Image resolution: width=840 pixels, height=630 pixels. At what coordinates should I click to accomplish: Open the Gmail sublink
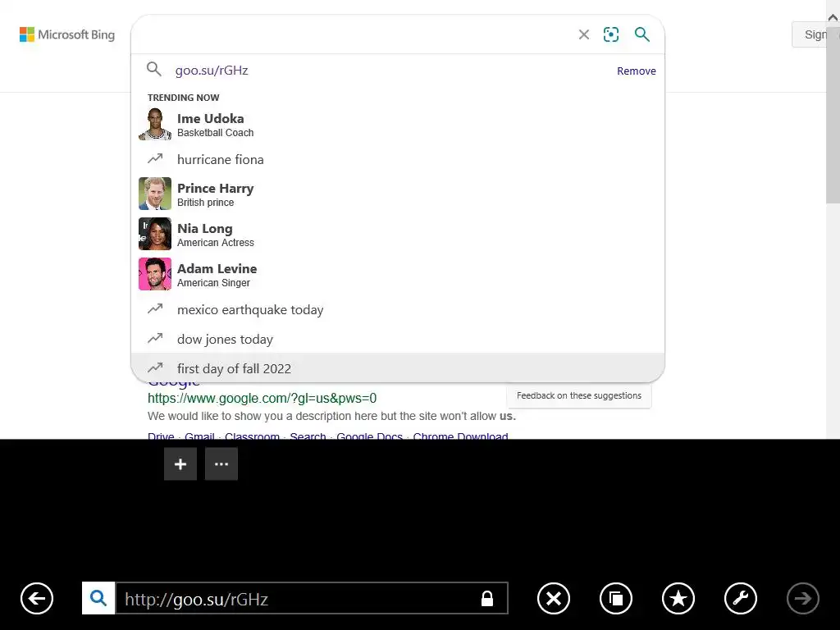[199, 435]
